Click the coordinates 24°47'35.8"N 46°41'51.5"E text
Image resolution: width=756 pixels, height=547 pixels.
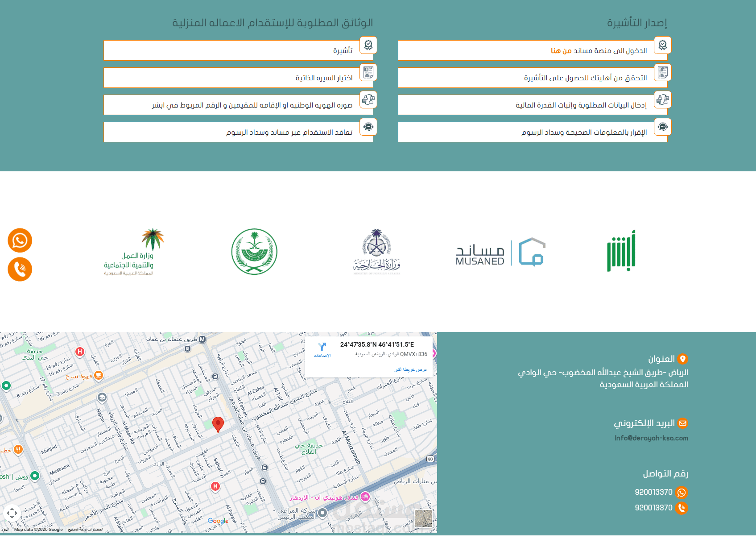click(377, 344)
